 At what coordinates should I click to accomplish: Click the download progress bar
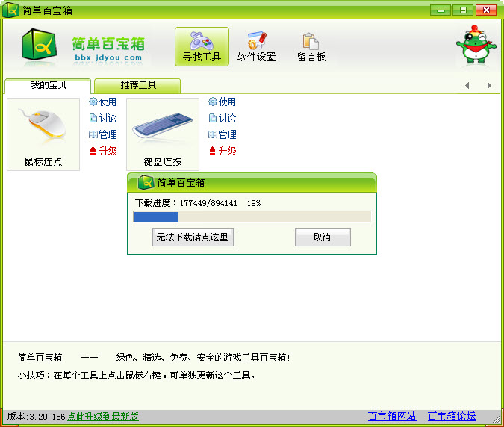click(252, 217)
